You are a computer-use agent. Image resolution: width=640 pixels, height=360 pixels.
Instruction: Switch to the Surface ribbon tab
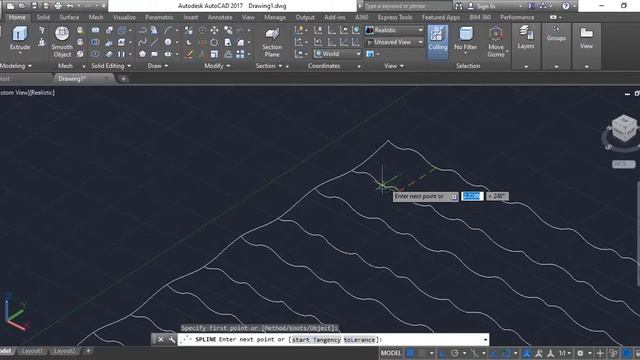69,17
